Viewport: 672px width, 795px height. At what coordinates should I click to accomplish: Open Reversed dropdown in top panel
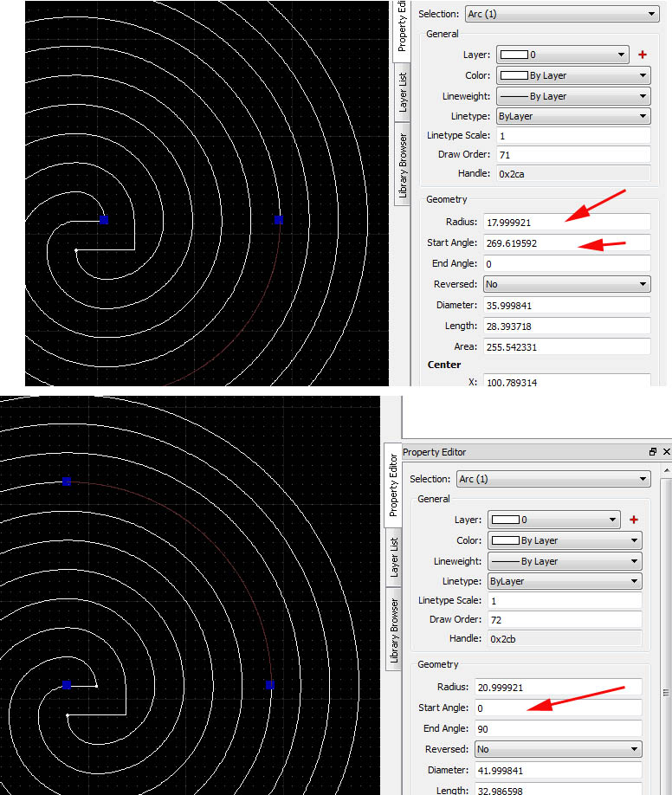(566, 284)
